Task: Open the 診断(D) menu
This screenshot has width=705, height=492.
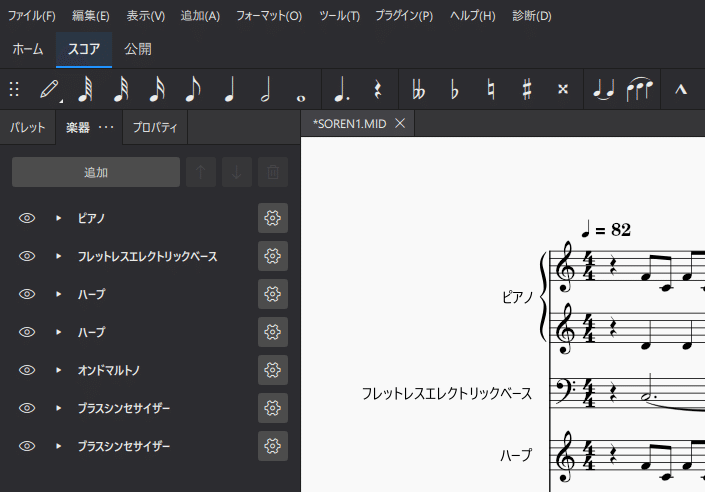Action: [x=531, y=16]
